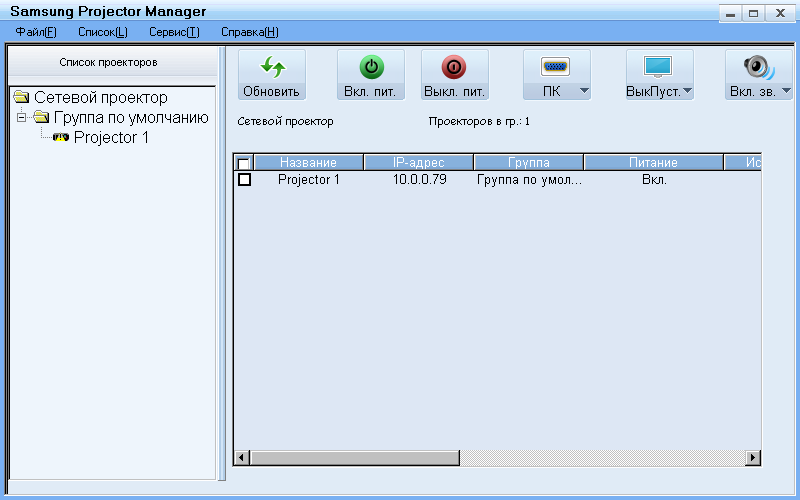Open the Файл menu
The height and width of the screenshot is (500, 800).
[36, 32]
